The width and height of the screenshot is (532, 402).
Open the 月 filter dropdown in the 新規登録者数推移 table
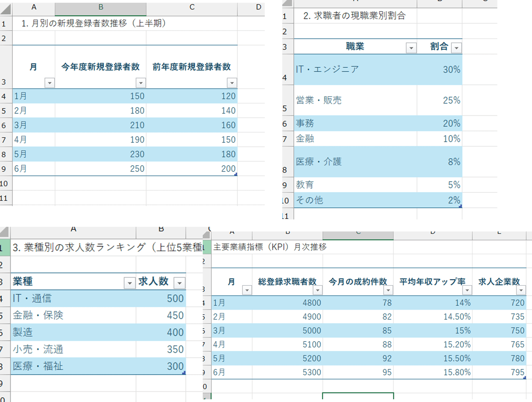[x=50, y=83]
